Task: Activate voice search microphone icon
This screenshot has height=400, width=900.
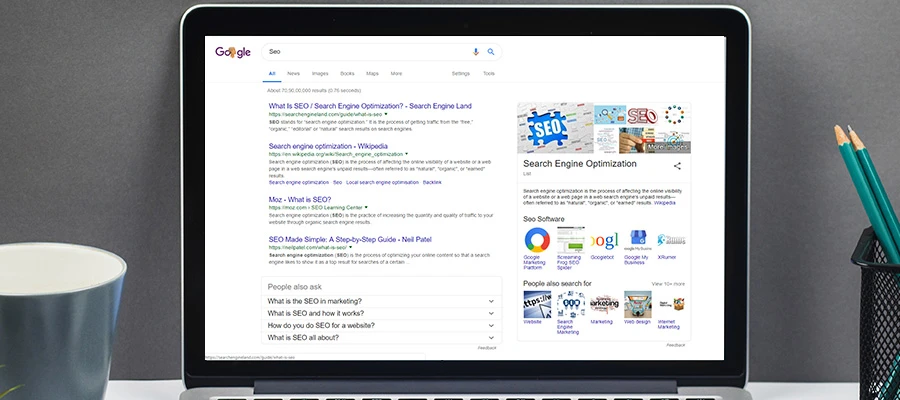Action: coord(476,52)
